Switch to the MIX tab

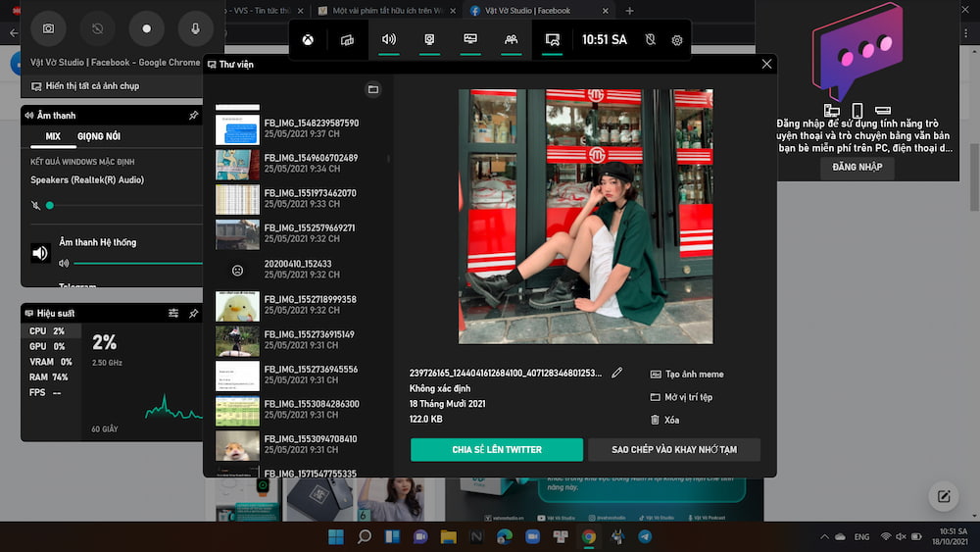click(53, 136)
